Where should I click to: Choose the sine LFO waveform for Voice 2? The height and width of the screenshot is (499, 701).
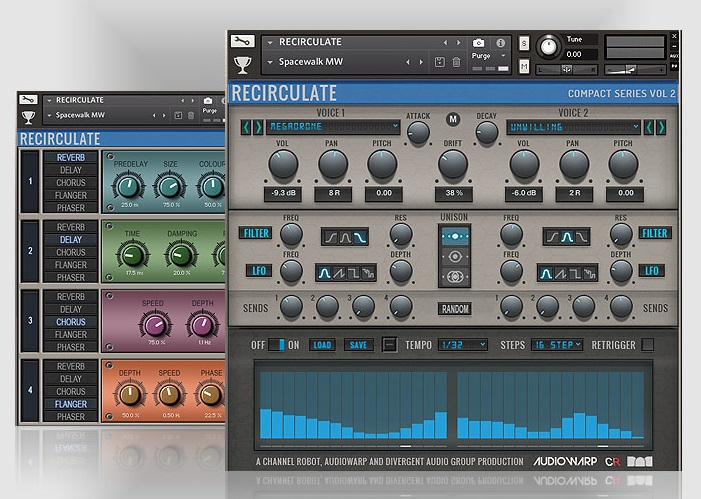click(x=545, y=273)
